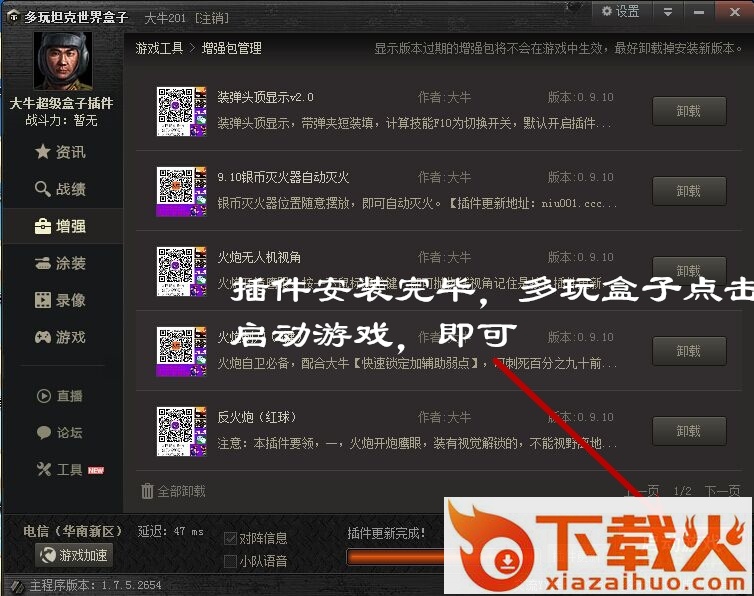Click the player avatar portrait
The image size is (754, 596).
coord(63,61)
